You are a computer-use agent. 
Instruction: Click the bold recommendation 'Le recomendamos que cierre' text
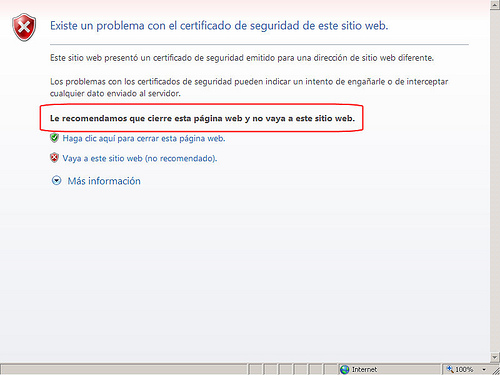pos(202,118)
